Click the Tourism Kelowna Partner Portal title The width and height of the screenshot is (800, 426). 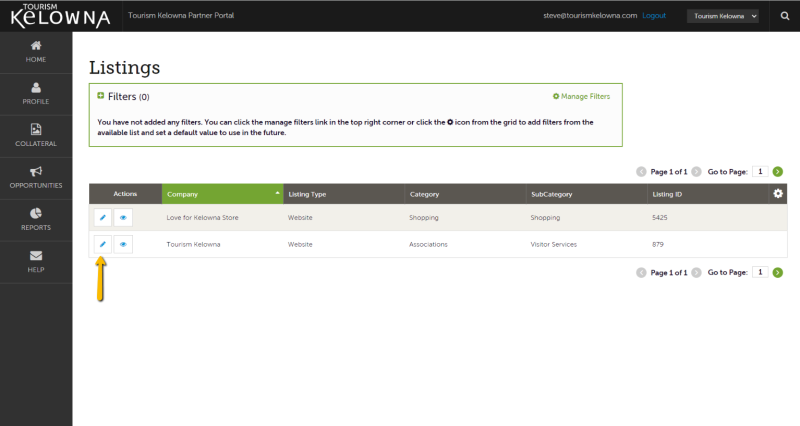[181, 15]
